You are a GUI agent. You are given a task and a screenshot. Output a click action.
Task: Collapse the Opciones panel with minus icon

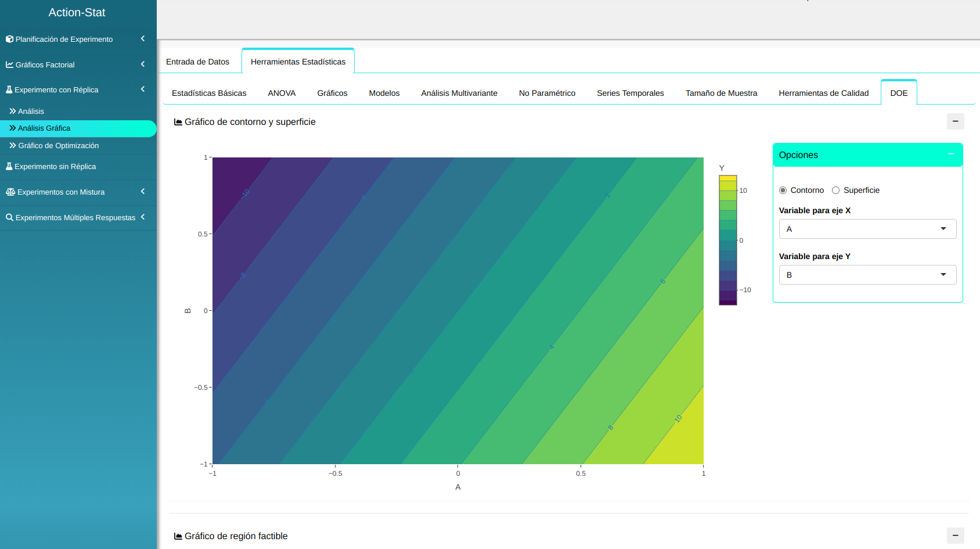[951, 155]
